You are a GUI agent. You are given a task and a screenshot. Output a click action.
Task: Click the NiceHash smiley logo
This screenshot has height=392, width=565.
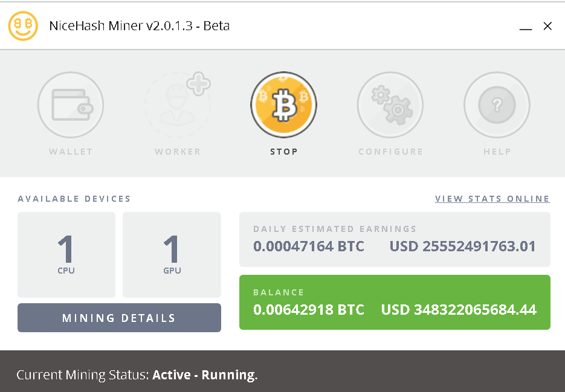tap(23, 26)
